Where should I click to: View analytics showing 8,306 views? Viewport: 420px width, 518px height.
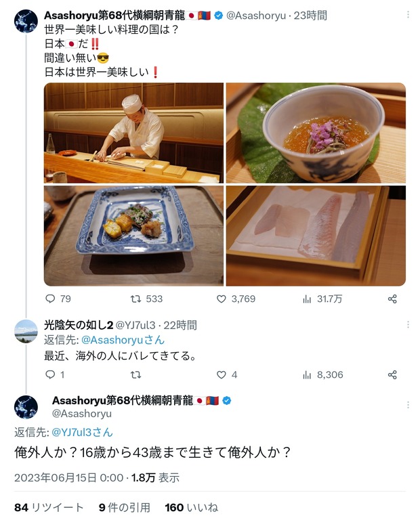(307, 375)
